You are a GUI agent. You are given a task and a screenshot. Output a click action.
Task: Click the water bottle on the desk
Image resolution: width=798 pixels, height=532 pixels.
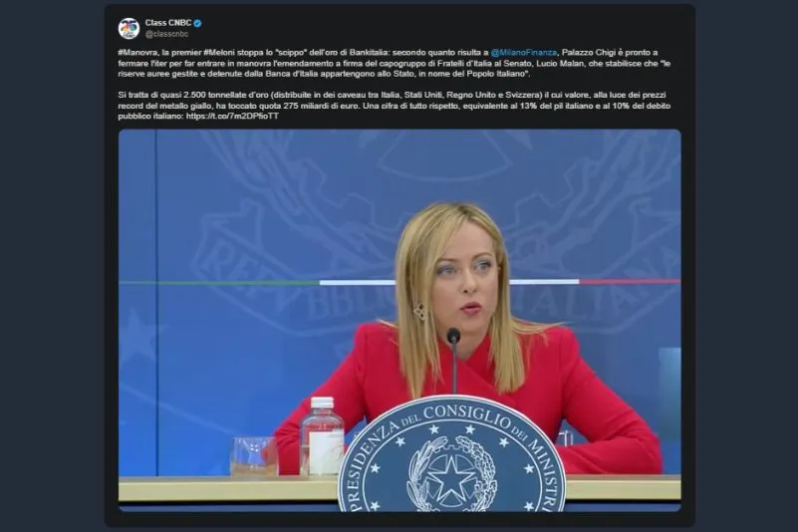321,437
